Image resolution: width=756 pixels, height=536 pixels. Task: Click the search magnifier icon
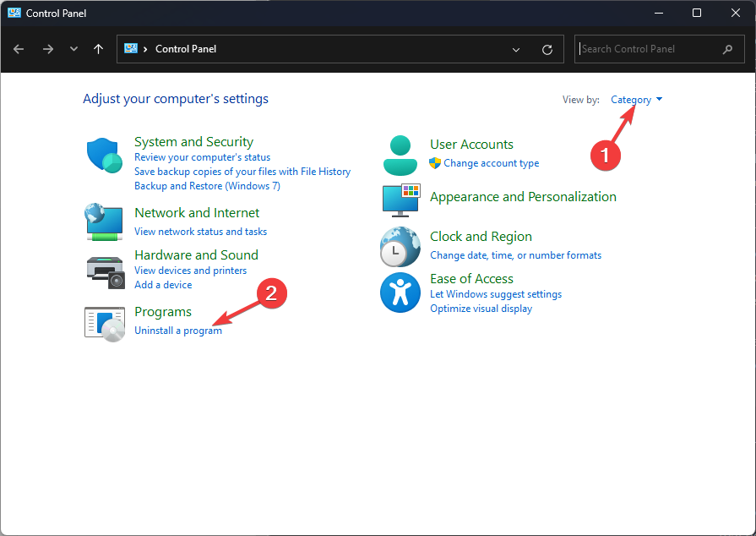coord(727,49)
